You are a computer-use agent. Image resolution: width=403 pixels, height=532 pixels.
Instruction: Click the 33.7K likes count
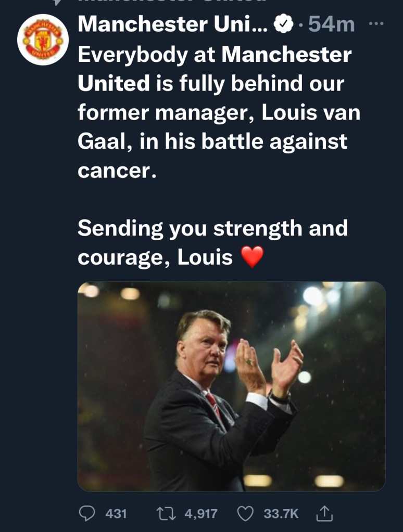pos(281,513)
